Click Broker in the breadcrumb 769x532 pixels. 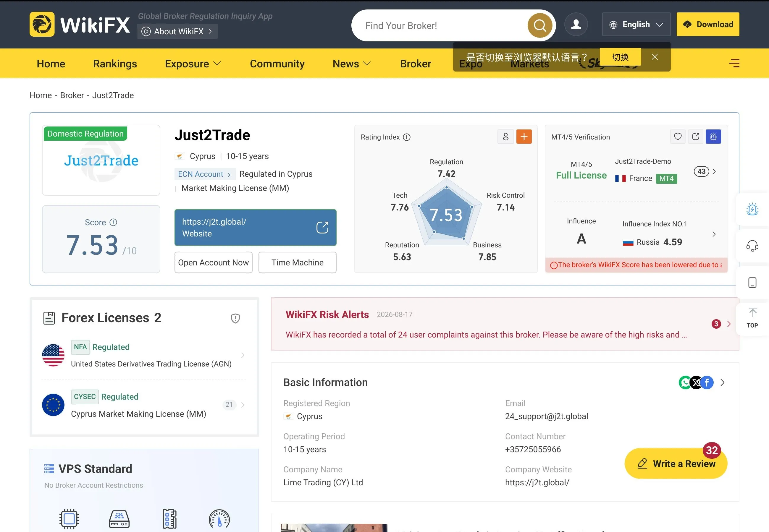tap(72, 95)
